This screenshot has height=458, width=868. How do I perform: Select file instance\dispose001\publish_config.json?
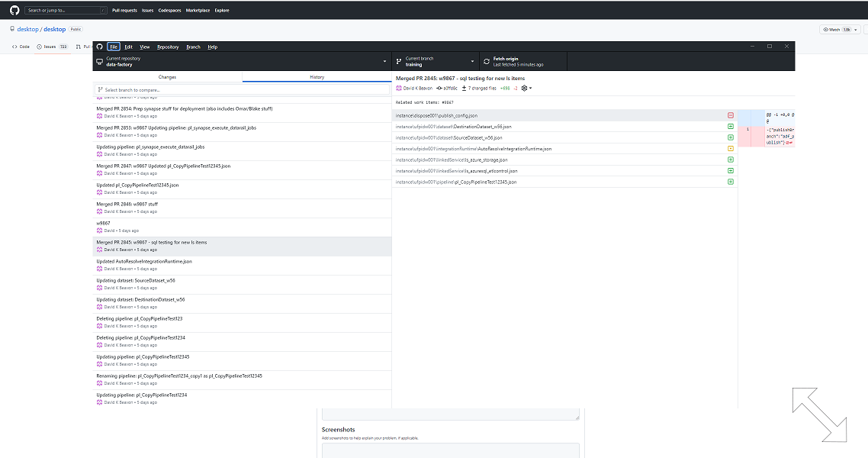pyautogui.click(x=564, y=115)
